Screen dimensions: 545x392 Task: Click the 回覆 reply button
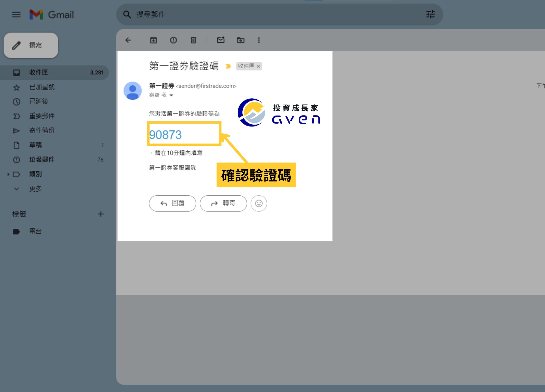[172, 203]
